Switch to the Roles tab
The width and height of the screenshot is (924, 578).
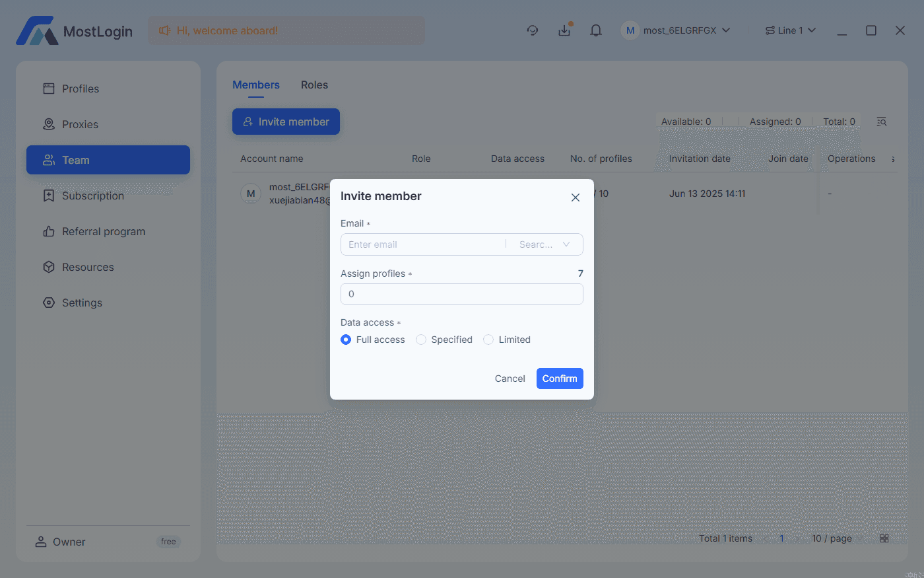tap(314, 85)
